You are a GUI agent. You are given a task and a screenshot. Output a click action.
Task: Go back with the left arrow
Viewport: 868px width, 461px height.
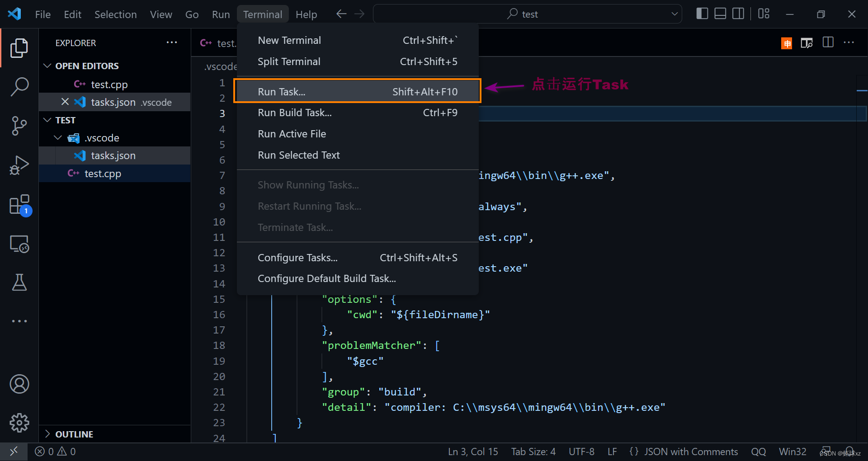click(x=341, y=14)
